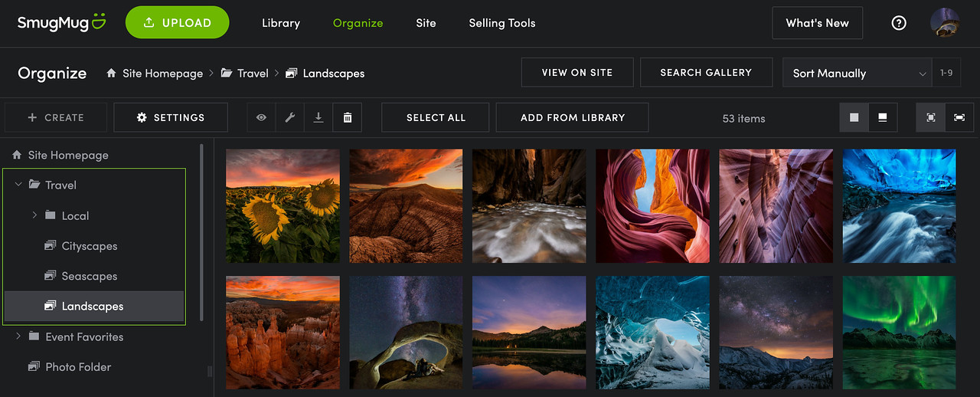Image resolution: width=980 pixels, height=397 pixels.
Task: Open the wrench tools icon
Action: click(290, 117)
